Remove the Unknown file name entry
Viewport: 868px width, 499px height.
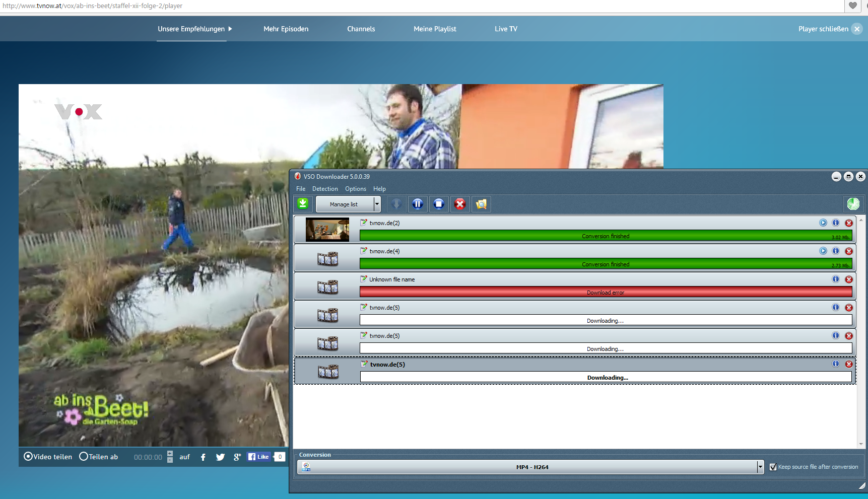(x=849, y=279)
